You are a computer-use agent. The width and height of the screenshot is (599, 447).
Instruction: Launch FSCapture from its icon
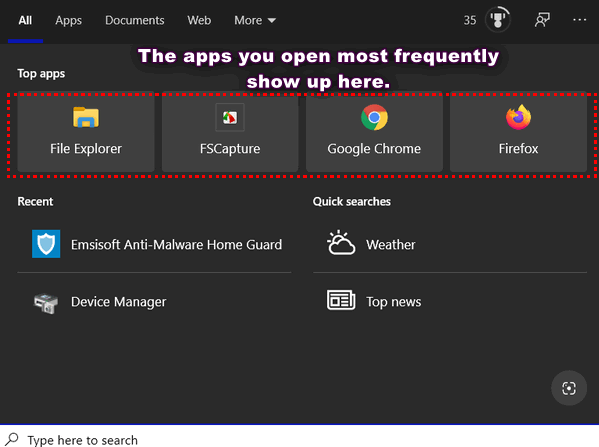[230, 117]
